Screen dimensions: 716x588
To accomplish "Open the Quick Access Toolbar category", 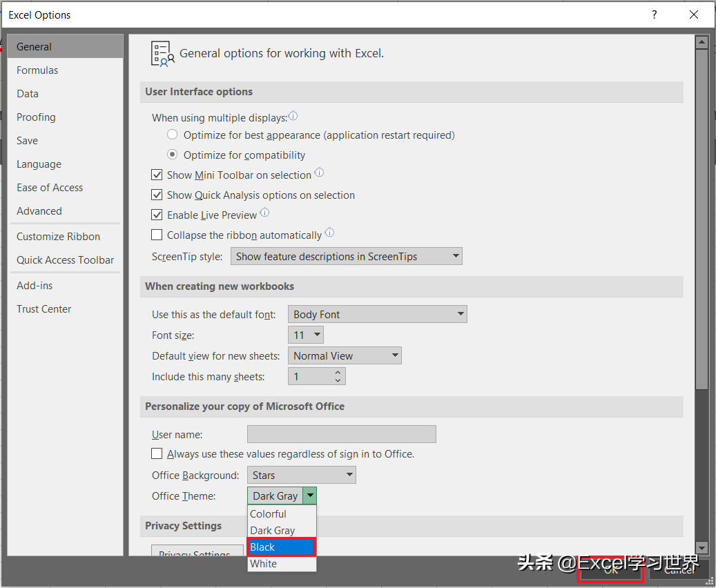I will click(66, 259).
